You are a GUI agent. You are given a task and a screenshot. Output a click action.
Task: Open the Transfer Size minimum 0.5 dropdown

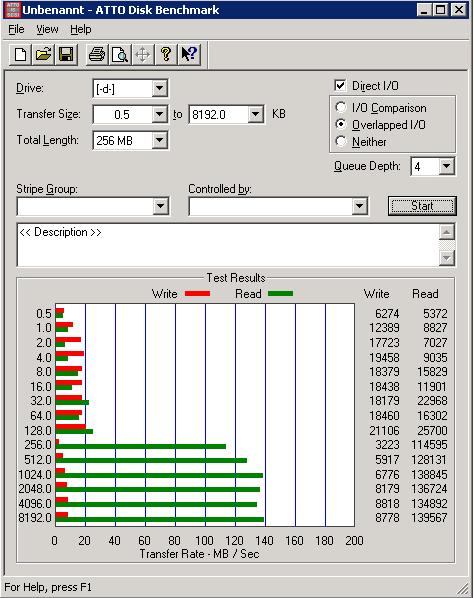click(x=159, y=114)
